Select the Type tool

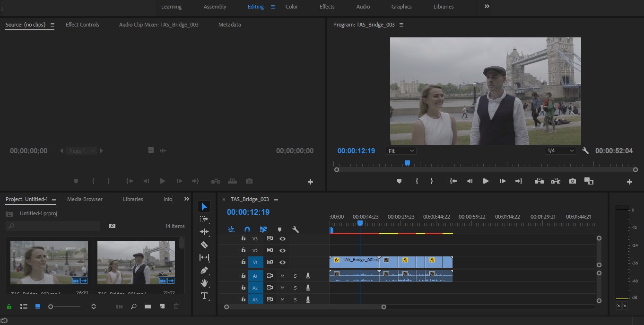coord(204,296)
